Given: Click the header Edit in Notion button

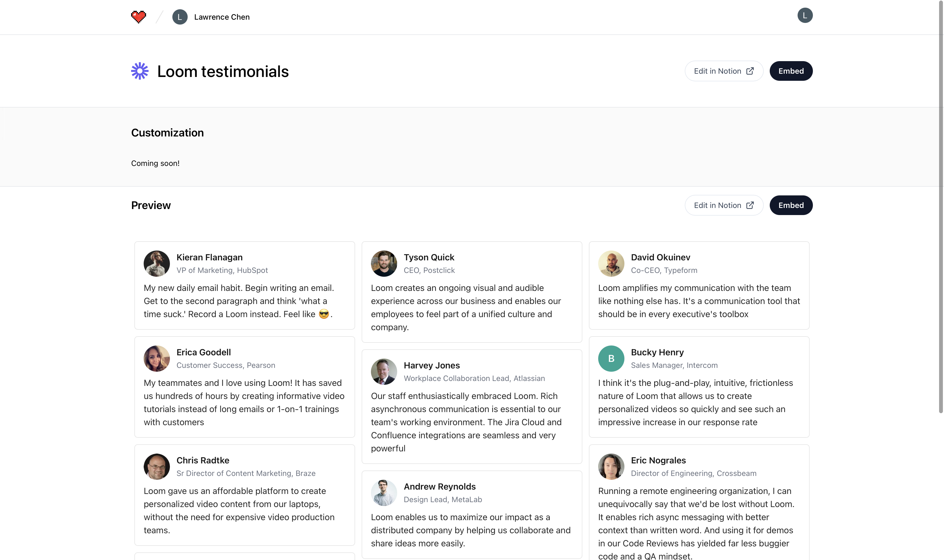Looking at the screenshot, I should point(724,71).
